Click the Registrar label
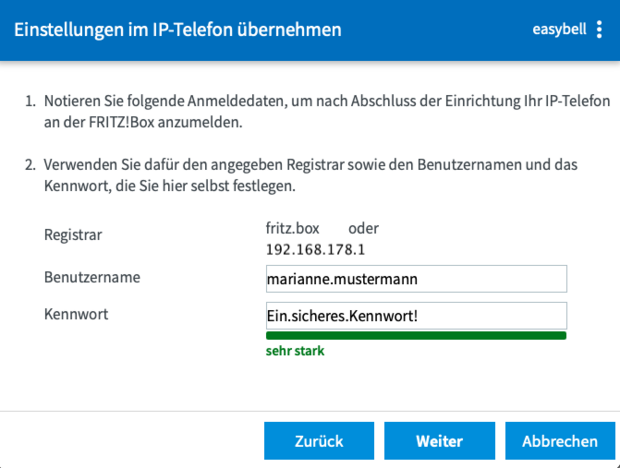 [x=72, y=236]
